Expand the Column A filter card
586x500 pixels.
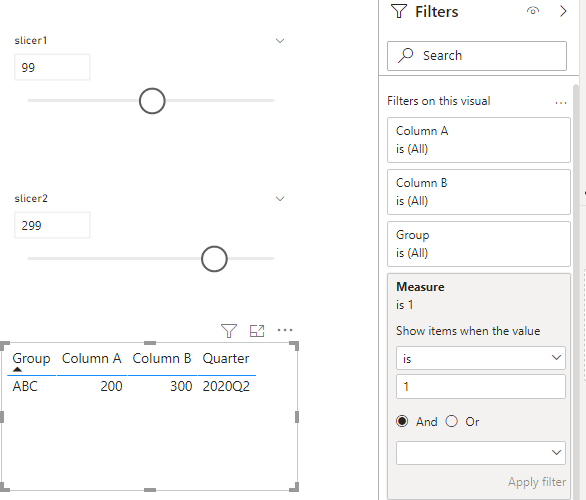pyautogui.click(x=479, y=140)
